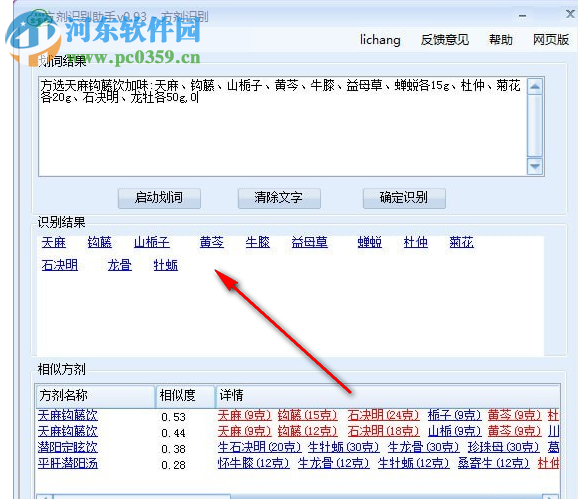The width and height of the screenshot is (578, 499).
Task: Minimize the 方剂识别助手 window
Action: click(522, 16)
